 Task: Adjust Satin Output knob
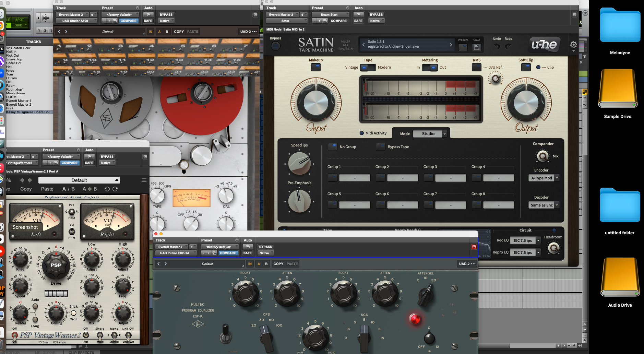[526, 103]
